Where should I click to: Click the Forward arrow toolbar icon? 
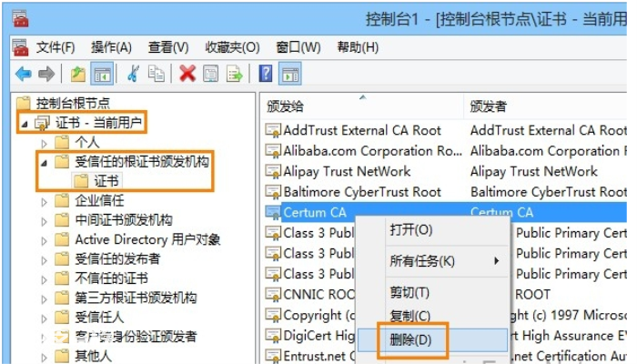click(x=46, y=74)
